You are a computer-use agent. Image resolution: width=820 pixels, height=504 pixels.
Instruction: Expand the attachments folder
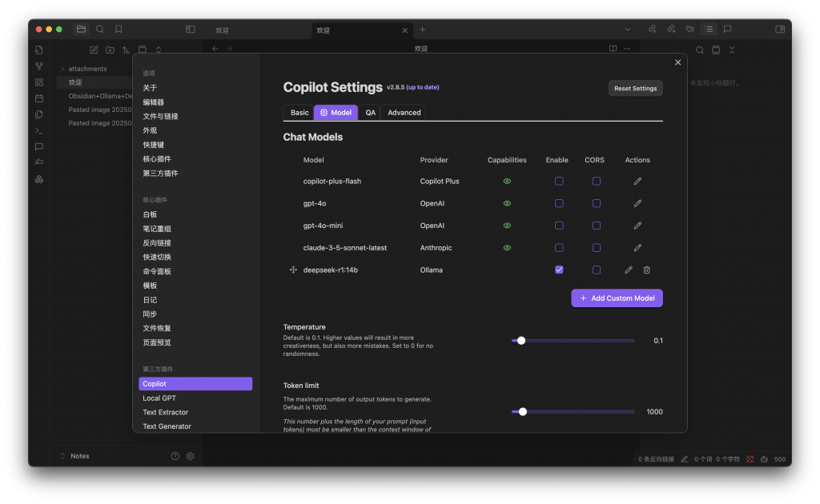point(62,69)
